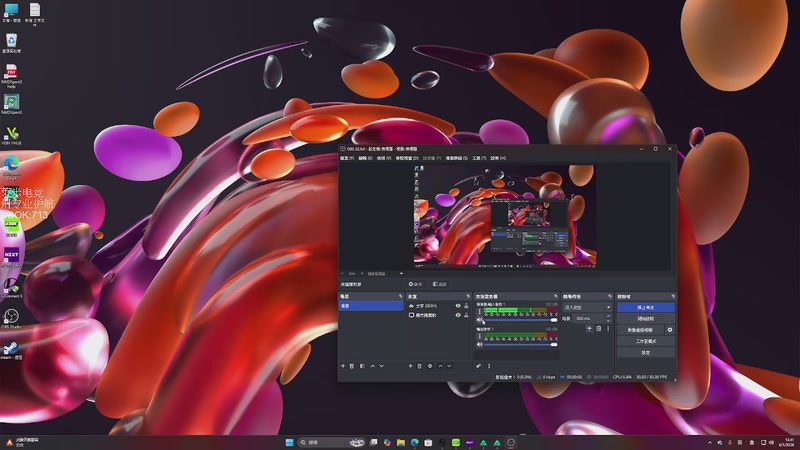
Task: Mute the microphone input audio channel
Action: 480,320
